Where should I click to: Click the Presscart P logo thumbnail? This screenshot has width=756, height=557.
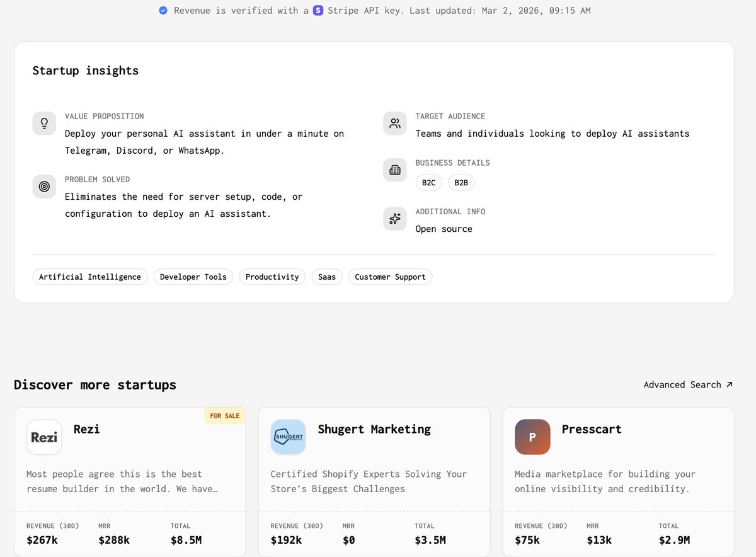click(532, 437)
